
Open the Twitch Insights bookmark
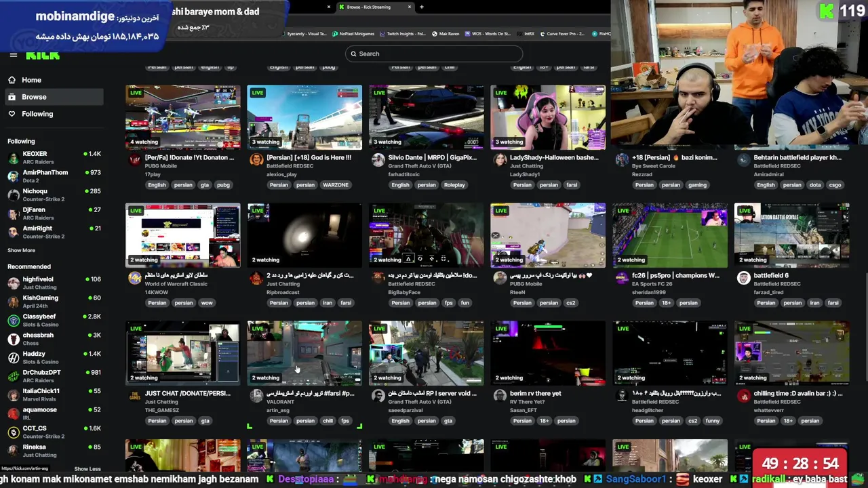click(403, 34)
